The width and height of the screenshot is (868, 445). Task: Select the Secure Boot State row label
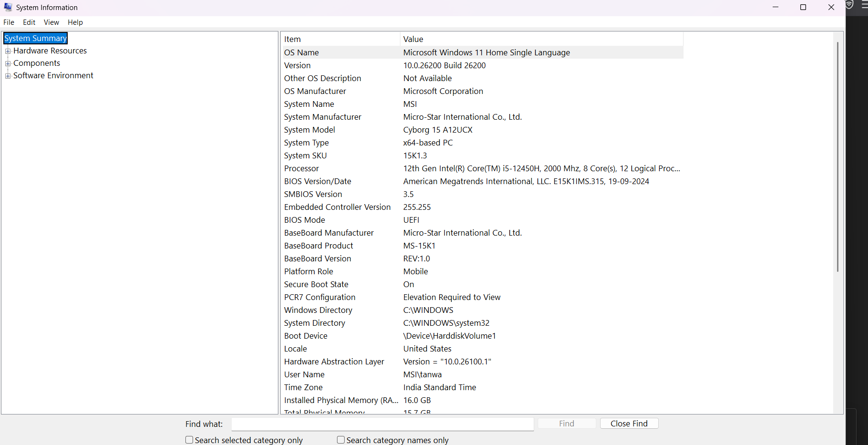(x=317, y=284)
